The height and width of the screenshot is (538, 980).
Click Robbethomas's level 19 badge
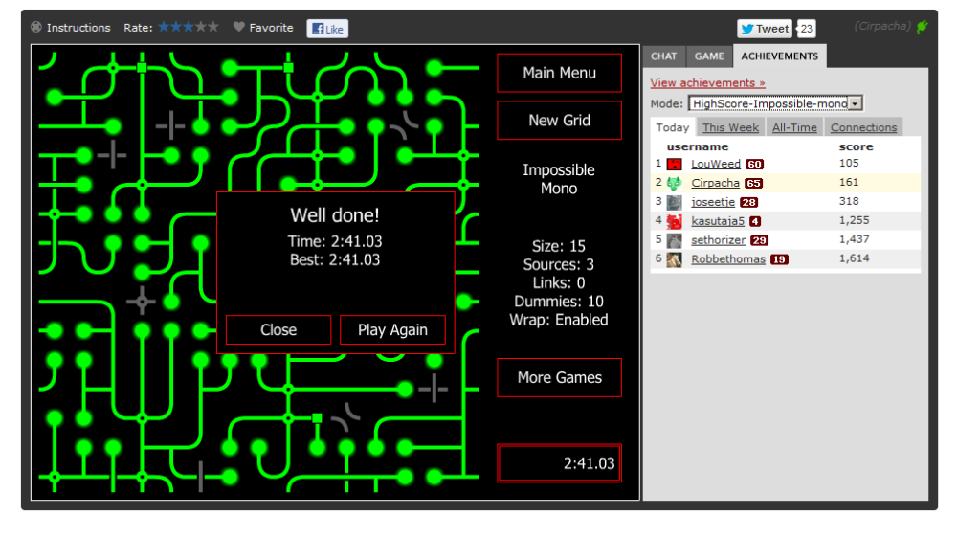click(x=779, y=259)
